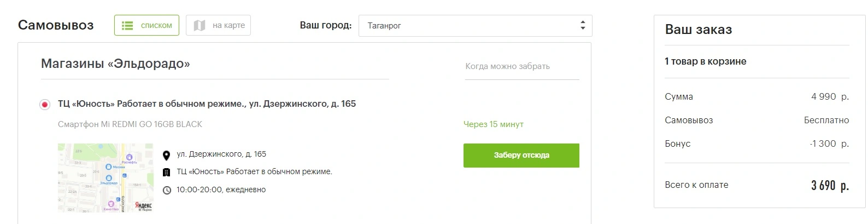Click the Эльдорадо shop marker on the map
Screen dimensions: 868x224
[x=109, y=178]
